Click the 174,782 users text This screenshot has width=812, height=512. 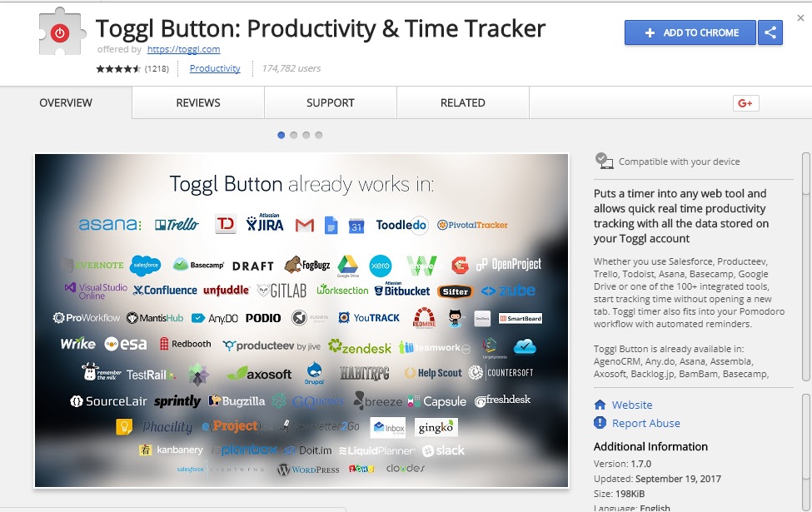tap(291, 68)
